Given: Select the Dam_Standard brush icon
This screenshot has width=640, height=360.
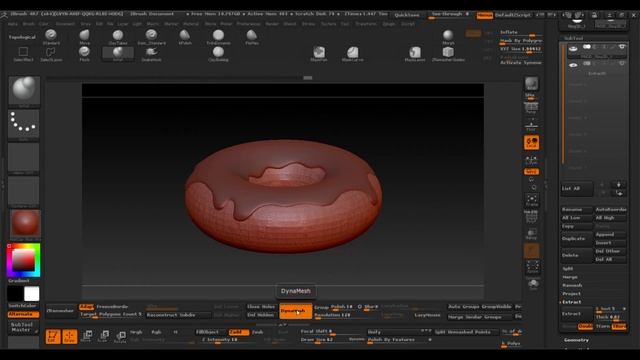Looking at the screenshot, I should click(x=151, y=37).
